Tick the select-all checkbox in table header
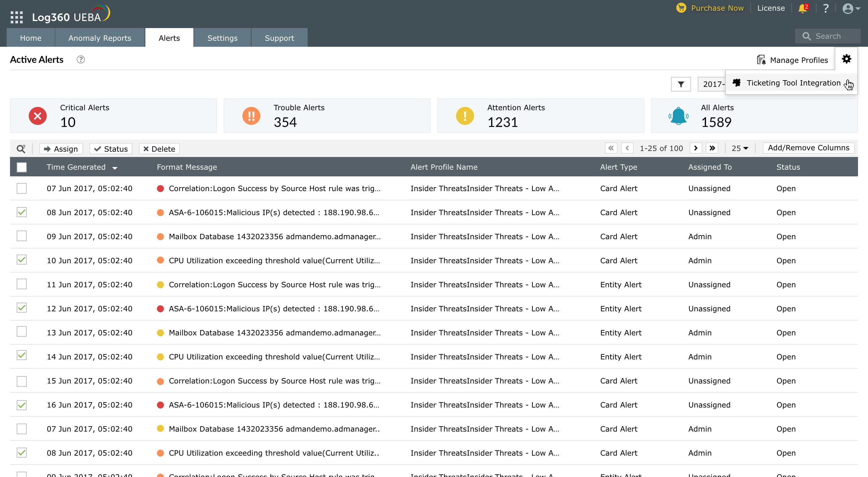Viewport: 868px width, 477px height. 22,167
